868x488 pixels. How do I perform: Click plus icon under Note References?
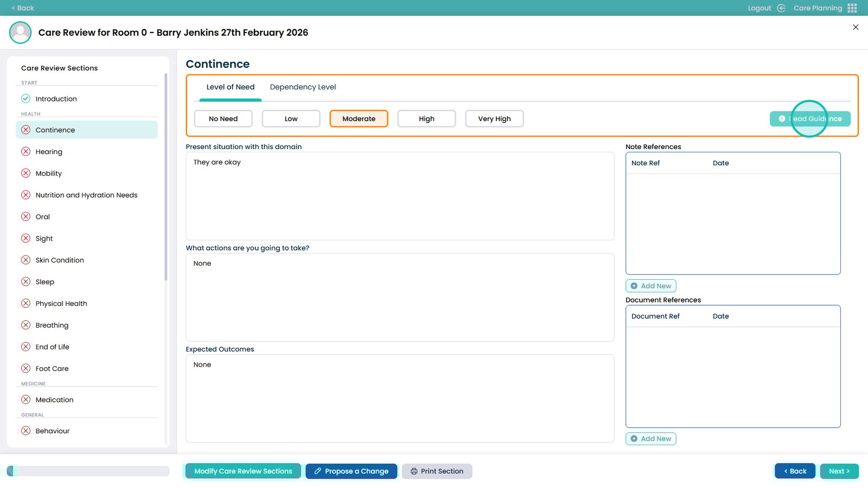tap(634, 286)
